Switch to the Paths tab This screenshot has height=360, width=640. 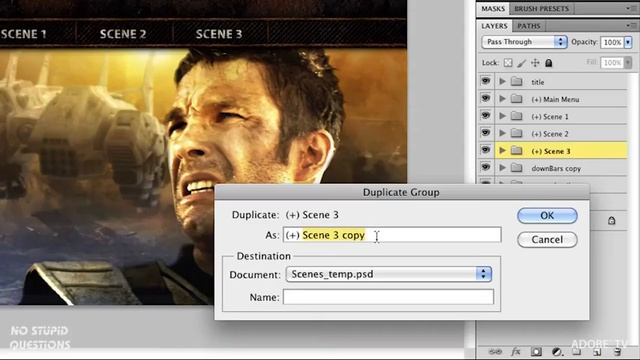(x=529, y=26)
